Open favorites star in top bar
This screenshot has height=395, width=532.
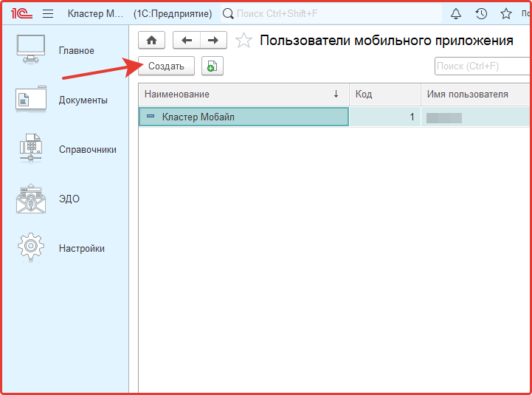[506, 13]
